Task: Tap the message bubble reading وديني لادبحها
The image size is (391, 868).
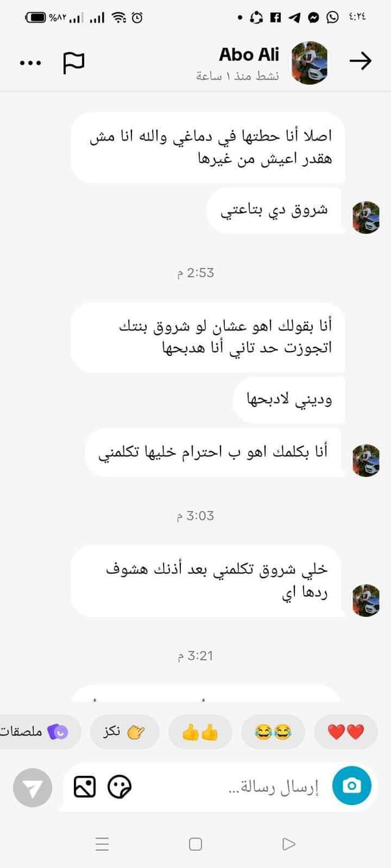Action: point(290,400)
